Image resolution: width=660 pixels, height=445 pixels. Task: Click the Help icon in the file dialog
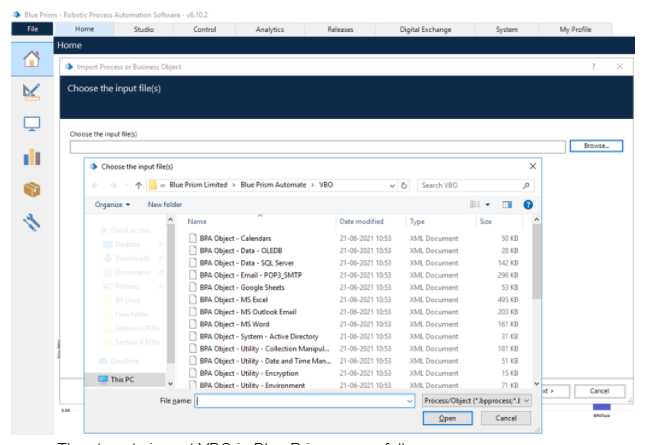[x=528, y=205]
